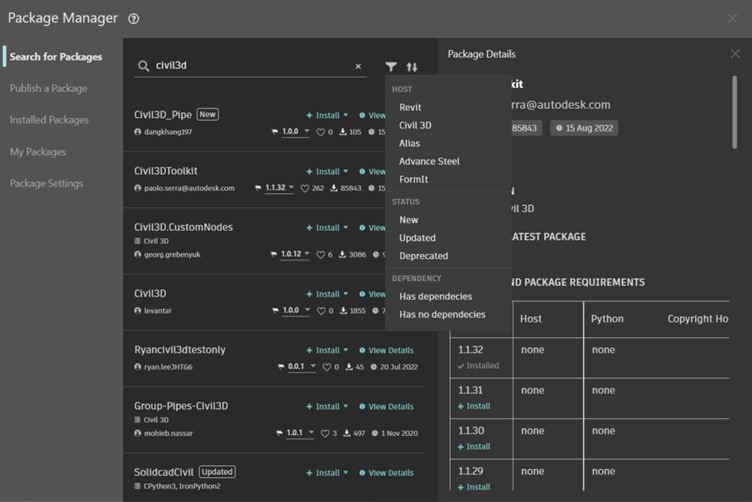The height and width of the screenshot is (502, 752).
Task: Install the Civil3DToolkit package
Action: click(x=323, y=172)
